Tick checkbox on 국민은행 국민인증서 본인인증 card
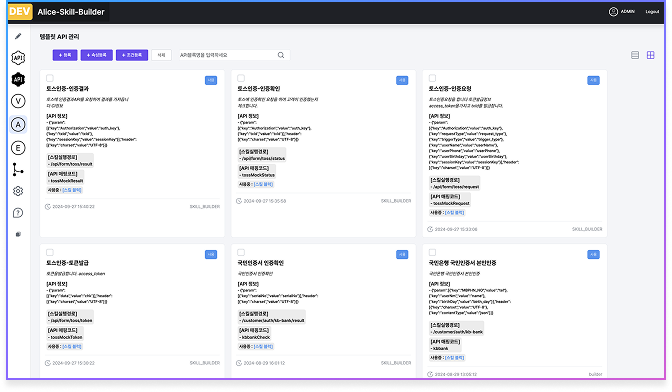 [432, 252]
